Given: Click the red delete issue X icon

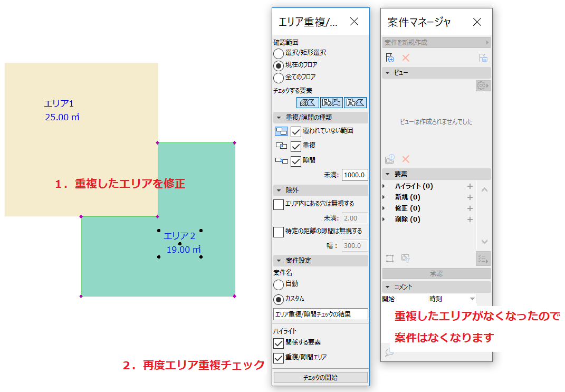Looking at the screenshot, I should click(x=406, y=58).
